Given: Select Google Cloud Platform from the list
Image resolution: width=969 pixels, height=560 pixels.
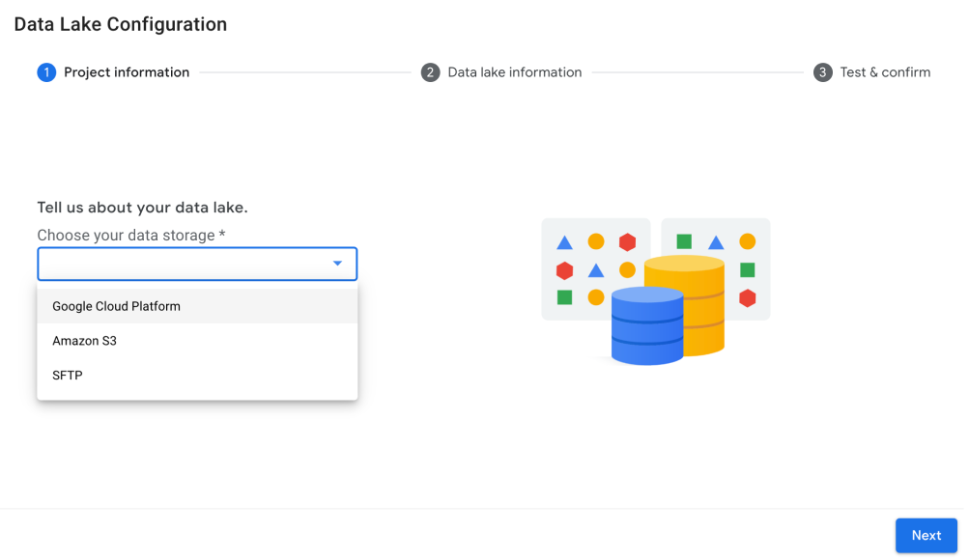Looking at the screenshot, I should point(116,306).
